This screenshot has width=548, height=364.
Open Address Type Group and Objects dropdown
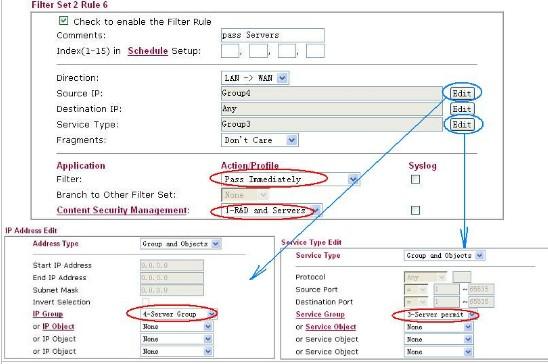click(x=180, y=244)
